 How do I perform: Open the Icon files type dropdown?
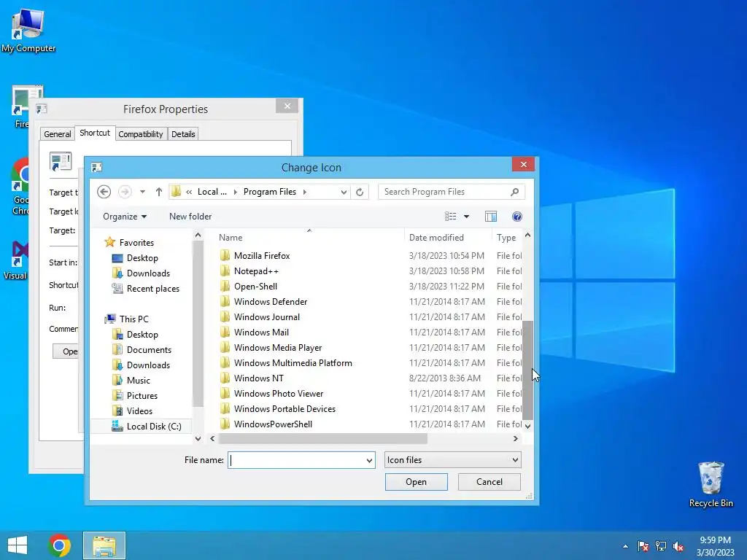452,460
